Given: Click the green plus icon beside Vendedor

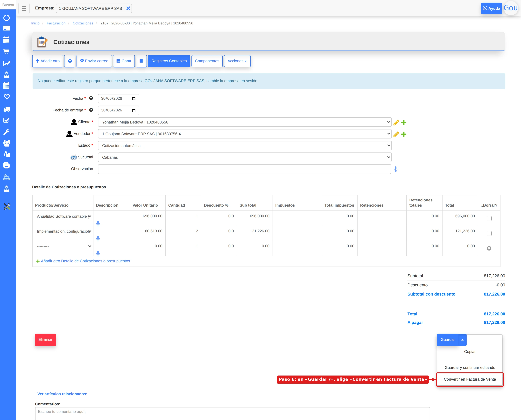Looking at the screenshot, I should pyautogui.click(x=404, y=134).
